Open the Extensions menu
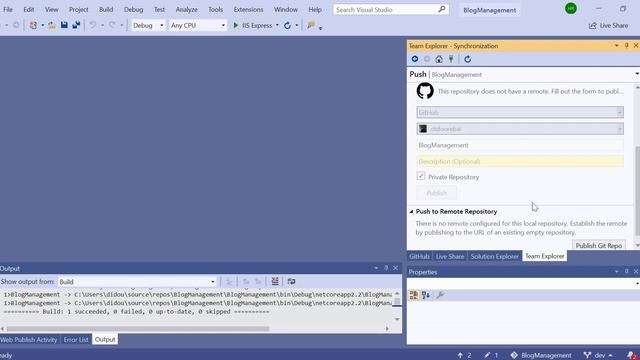Image resolution: width=640 pixels, height=360 pixels. pos(248,9)
